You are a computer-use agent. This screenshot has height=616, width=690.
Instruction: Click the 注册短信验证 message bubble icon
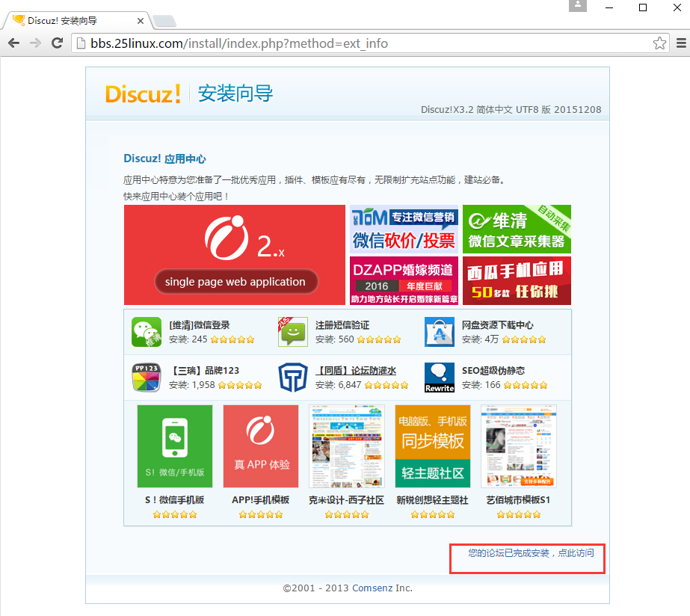click(x=293, y=332)
